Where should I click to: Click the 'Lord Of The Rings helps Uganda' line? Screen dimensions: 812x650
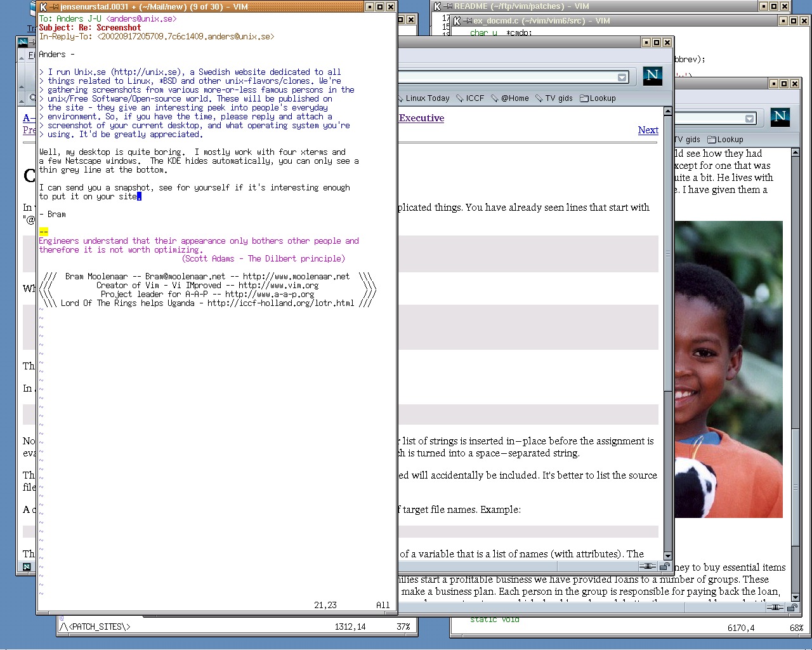207,303
